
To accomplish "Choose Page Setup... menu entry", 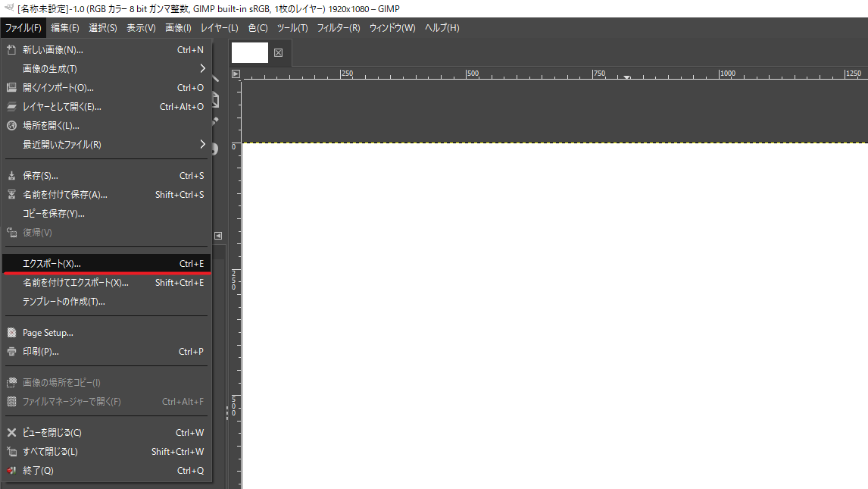I will (x=106, y=333).
